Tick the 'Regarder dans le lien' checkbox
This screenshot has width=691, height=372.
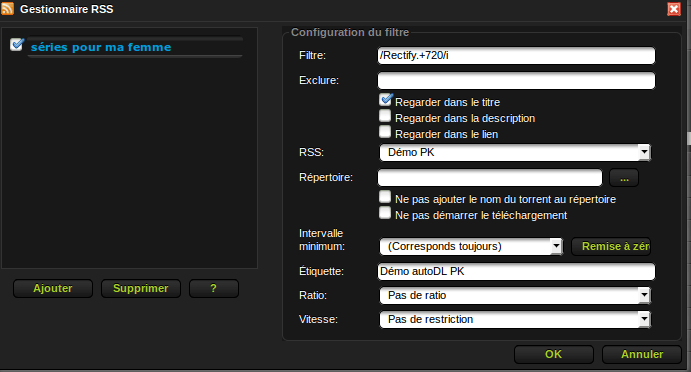(x=385, y=131)
